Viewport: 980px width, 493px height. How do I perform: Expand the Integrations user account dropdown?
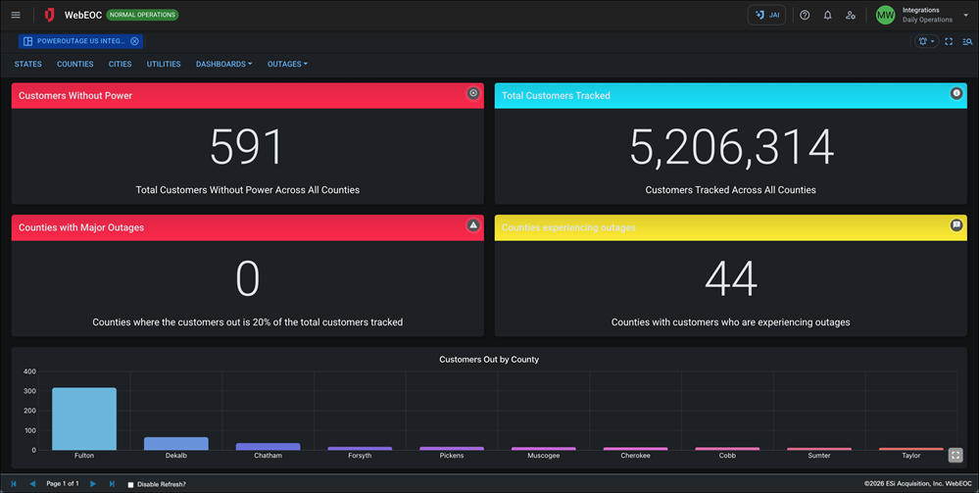pyautogui.click(x=965, y=15)
